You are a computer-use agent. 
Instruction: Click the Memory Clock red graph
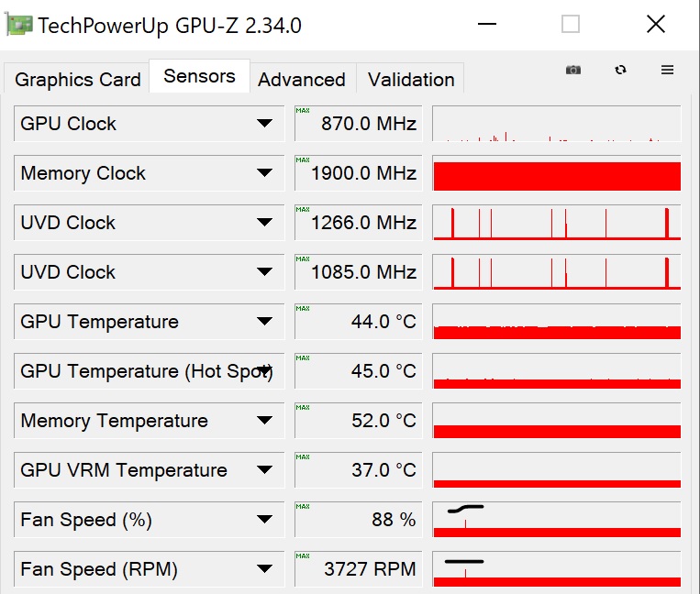click(x=556, y=175)
